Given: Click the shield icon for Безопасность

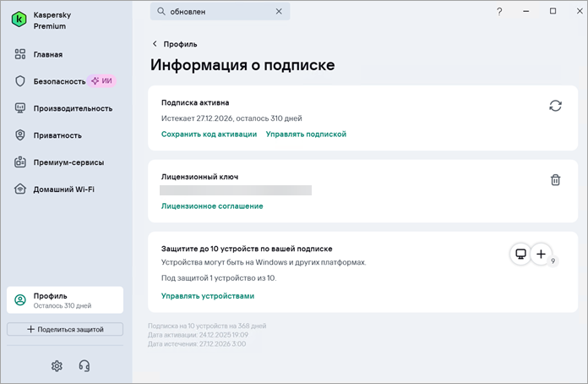Looking at the screenshot, I should point(20,81).
